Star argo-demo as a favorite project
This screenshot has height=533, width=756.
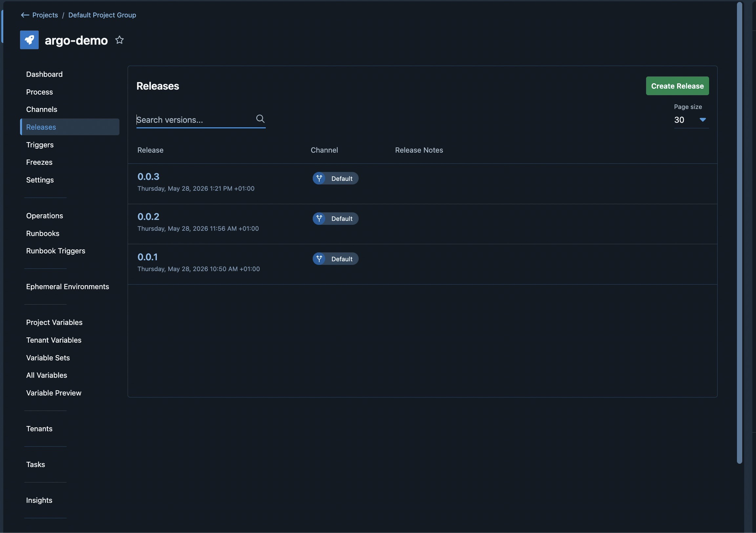119,40
